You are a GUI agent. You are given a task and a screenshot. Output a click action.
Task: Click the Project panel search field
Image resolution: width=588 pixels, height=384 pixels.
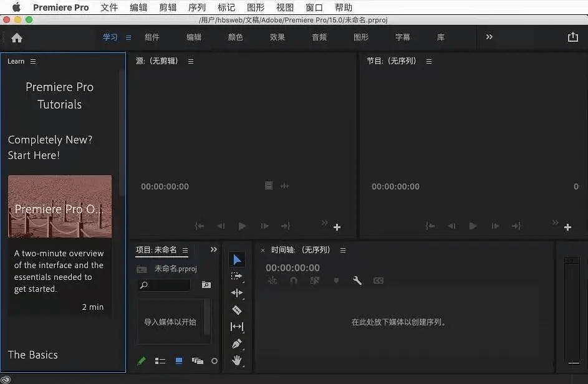pos(164,285)
